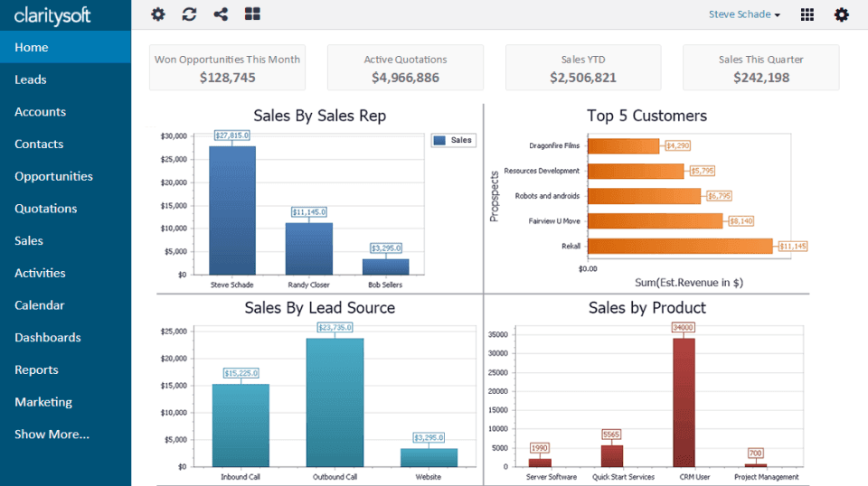
Task: Go to Opportunities in the sidebar
Action: tap(53, 176)
